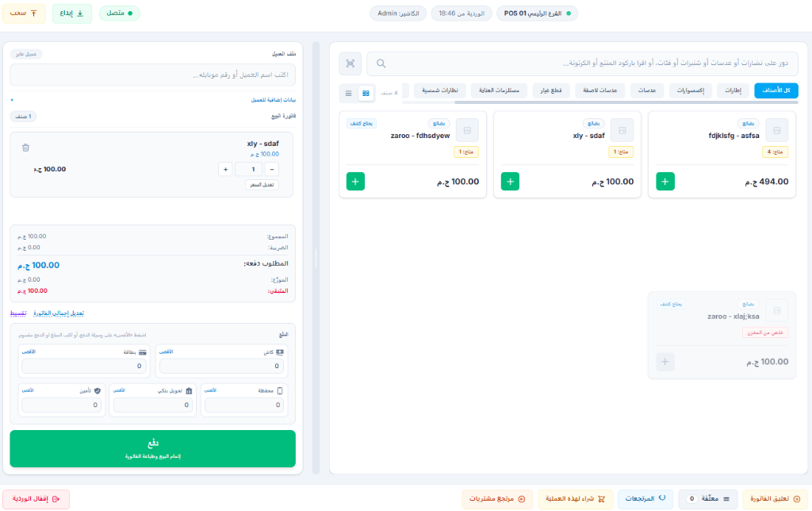The width and height of the screenshot is (812, 511).
Task: Click the متصل connection status badge
Action: coord(119,13)
